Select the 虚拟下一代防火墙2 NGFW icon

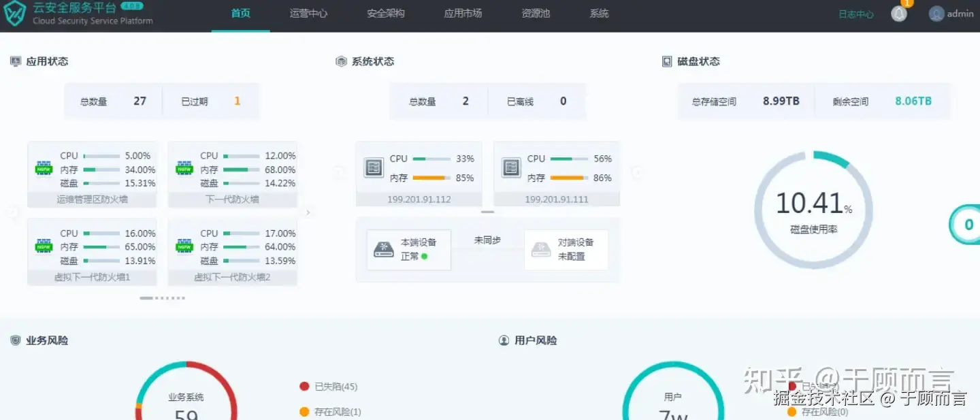point(184,246)
